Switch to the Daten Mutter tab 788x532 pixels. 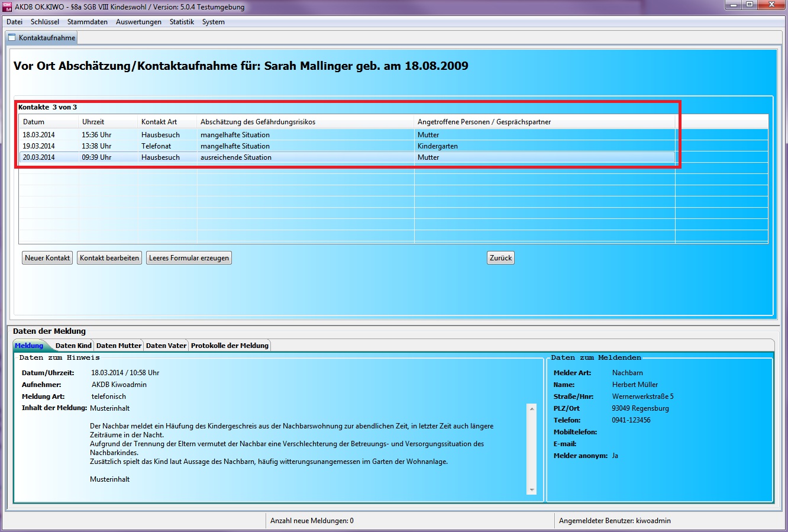click(x=119, y=346)
